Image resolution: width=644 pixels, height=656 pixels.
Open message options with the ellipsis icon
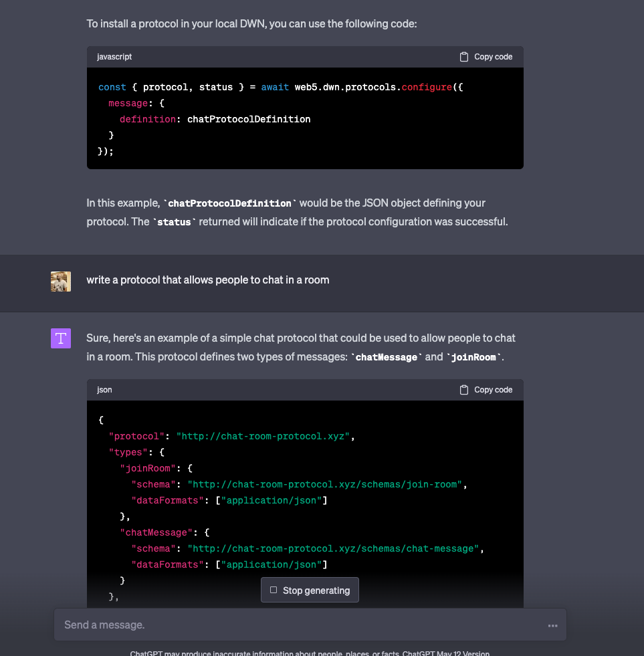(552, 625)
